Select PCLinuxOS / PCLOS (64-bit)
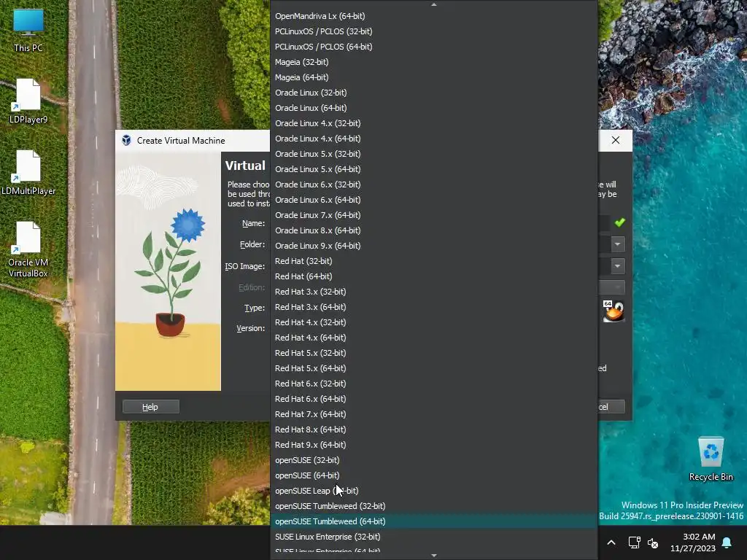This screenshot has width=747, height=560. (x=433, y=46)
